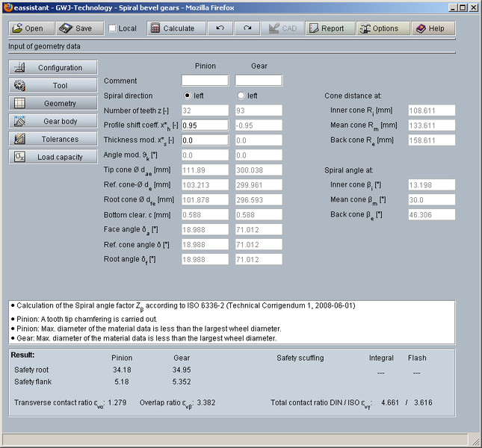
Task: Select left spiral direction for Gear
Action: coord(241,96)
